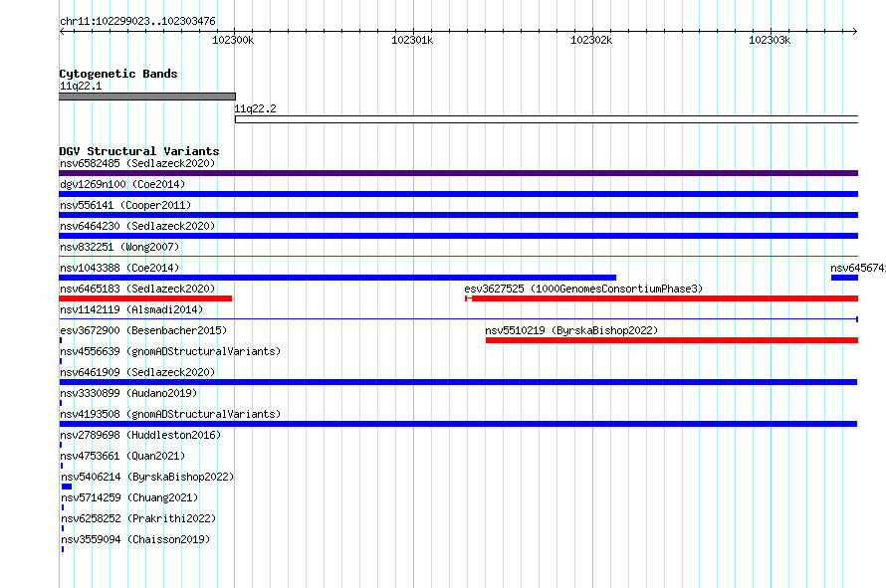Click the chr11:102299023..102303476 region label
This screenshot has width=886, height=588.
(x=137, y=22)
